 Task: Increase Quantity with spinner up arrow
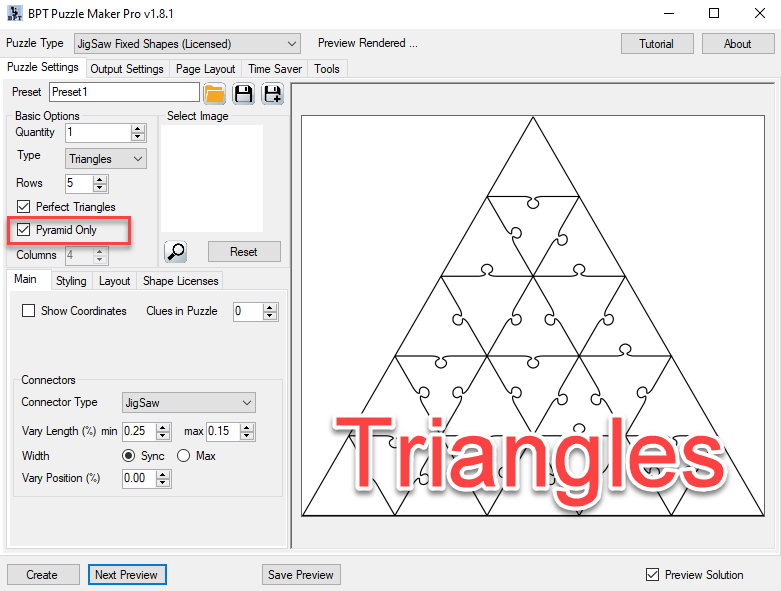[x=138, y=128]
